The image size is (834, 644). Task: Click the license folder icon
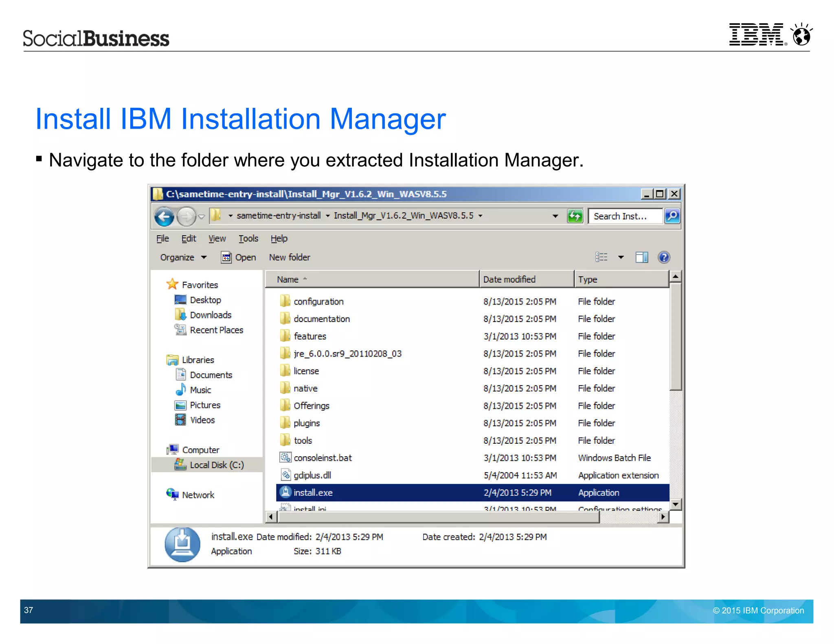point(285,371)
